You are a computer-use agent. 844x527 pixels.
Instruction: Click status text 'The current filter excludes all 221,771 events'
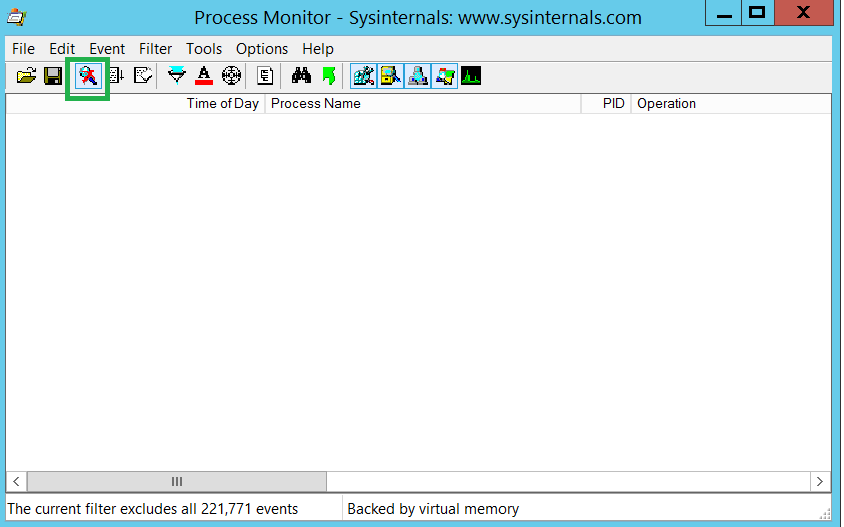pos(152,509)
